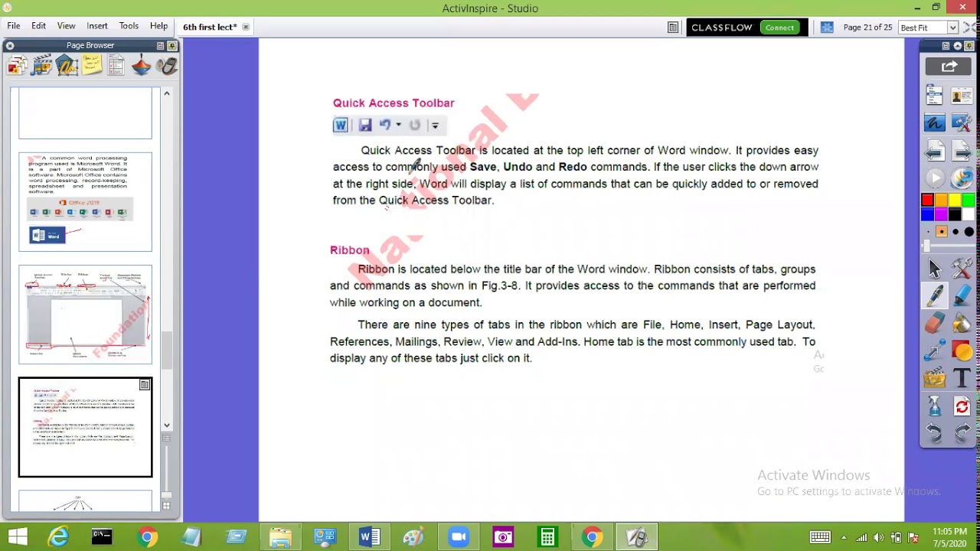Open ExpressPoll globe icon

tap(962, 178)
